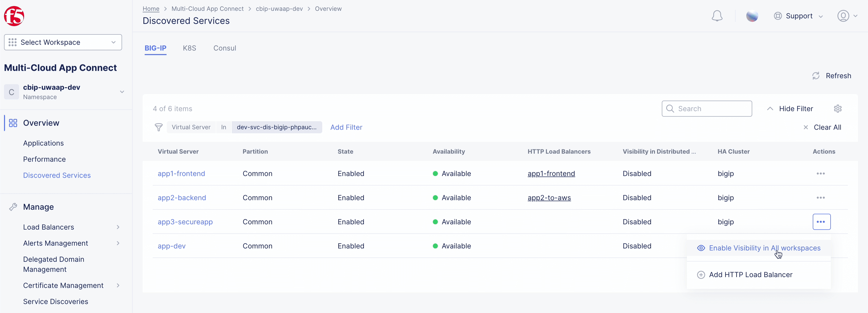Open Delegated Domain Management

[x=53, y=265]
